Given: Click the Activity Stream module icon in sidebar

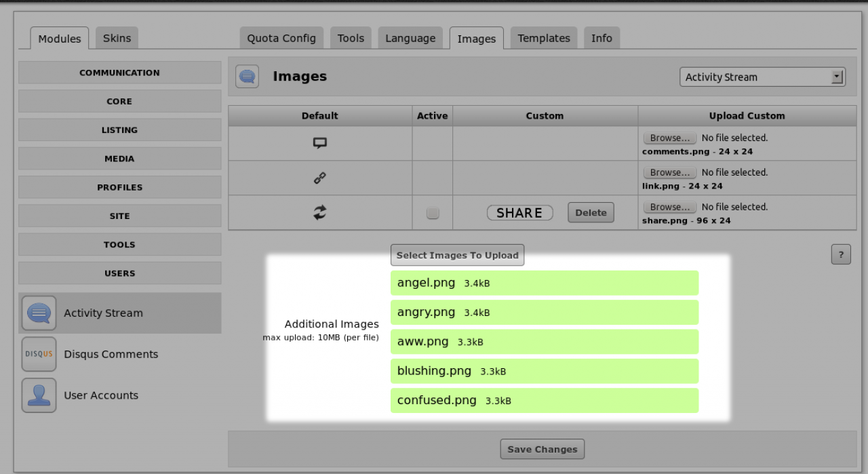Looking at the screenshot, I should 39,313.
